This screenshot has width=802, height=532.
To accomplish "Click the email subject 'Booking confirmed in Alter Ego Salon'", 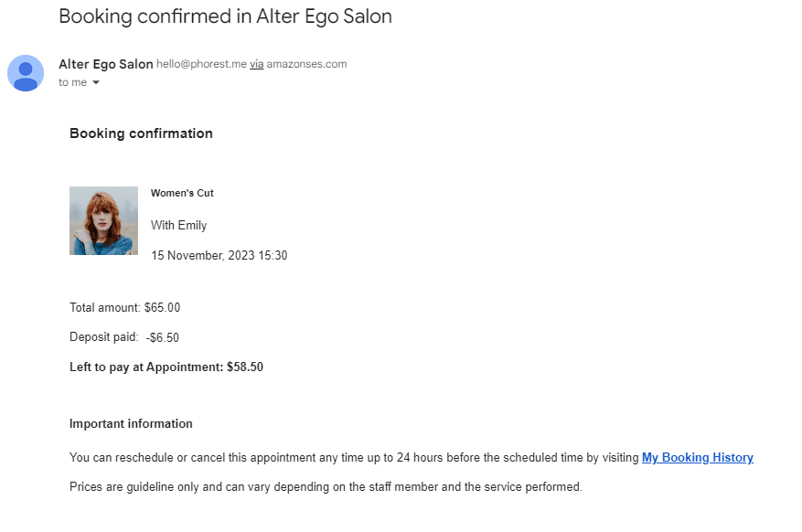I will tap(225, 16).
